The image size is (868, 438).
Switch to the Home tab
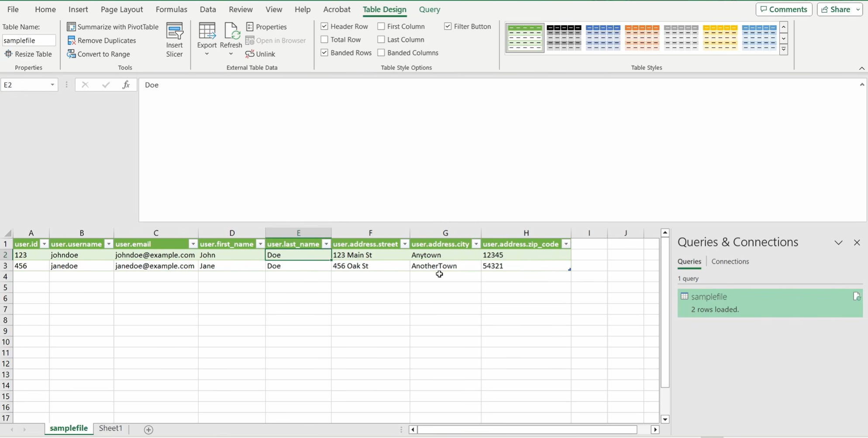click(x=45, y=9)
